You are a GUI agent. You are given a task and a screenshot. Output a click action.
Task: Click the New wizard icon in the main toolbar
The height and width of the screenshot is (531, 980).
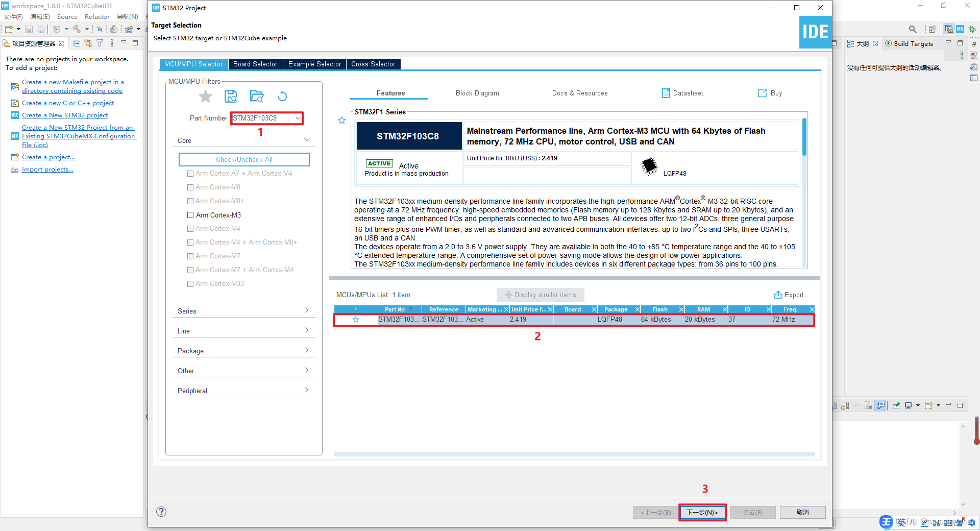tap(9, 29)
